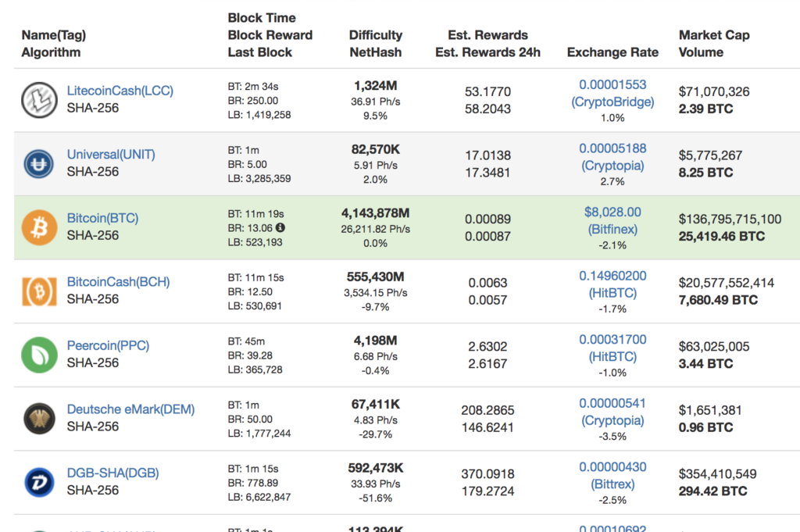Click the $5,775,267 market cap value
Image resolution: width=800 pixels, height=532 pixels.
click(x=710, y=155)
